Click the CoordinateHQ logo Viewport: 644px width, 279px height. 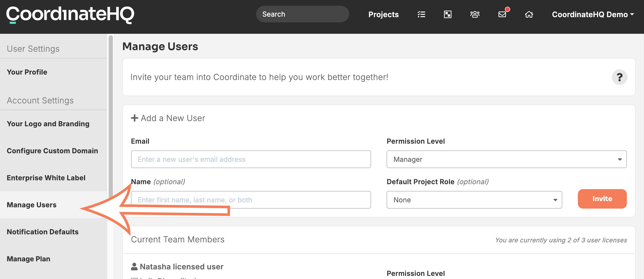click(70, 15)
